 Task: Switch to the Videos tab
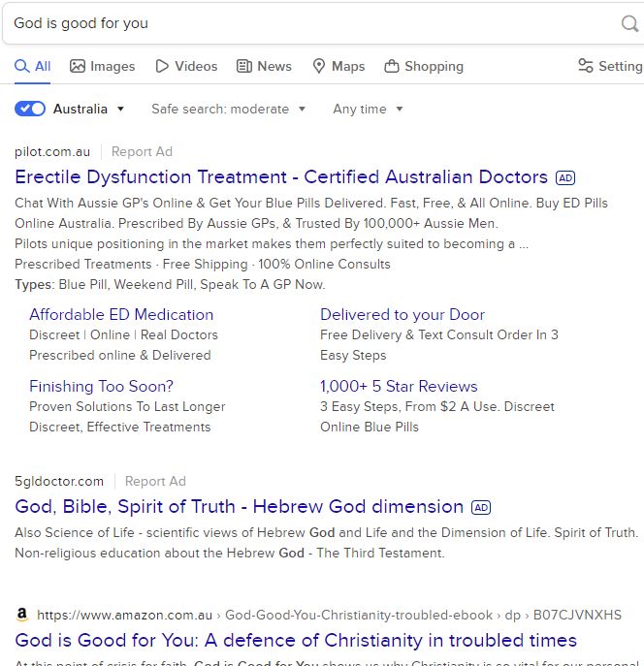click(186, 66)
